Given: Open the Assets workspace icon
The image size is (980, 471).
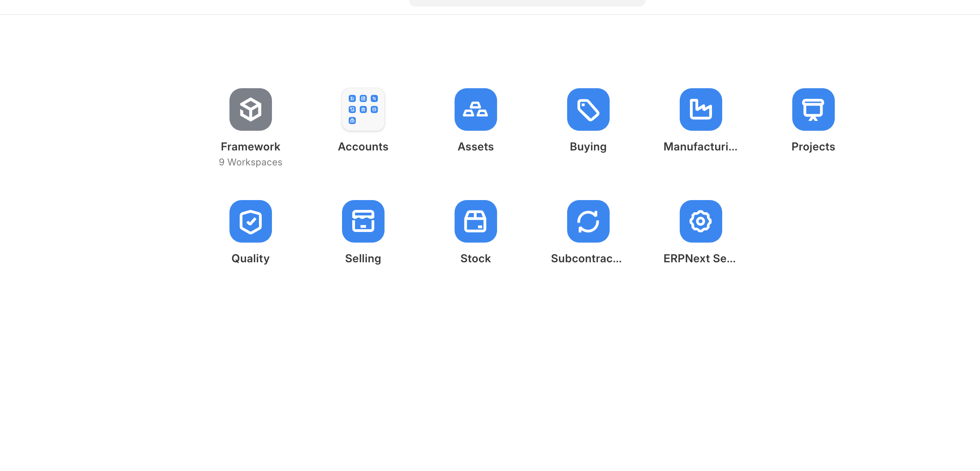Looking at the screenshot, I should point(475,109).
